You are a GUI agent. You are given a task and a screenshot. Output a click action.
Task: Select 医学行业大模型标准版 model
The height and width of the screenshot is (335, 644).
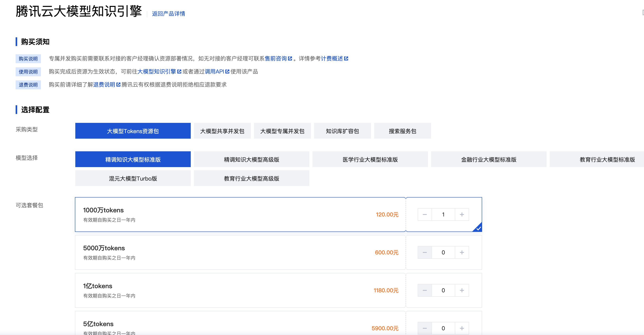coord(370,159)
